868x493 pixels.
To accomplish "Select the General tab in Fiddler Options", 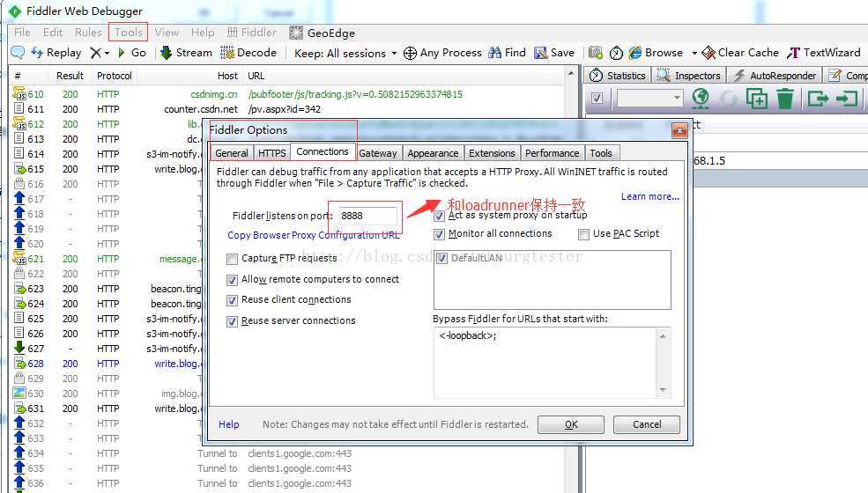I will (232, 153).
